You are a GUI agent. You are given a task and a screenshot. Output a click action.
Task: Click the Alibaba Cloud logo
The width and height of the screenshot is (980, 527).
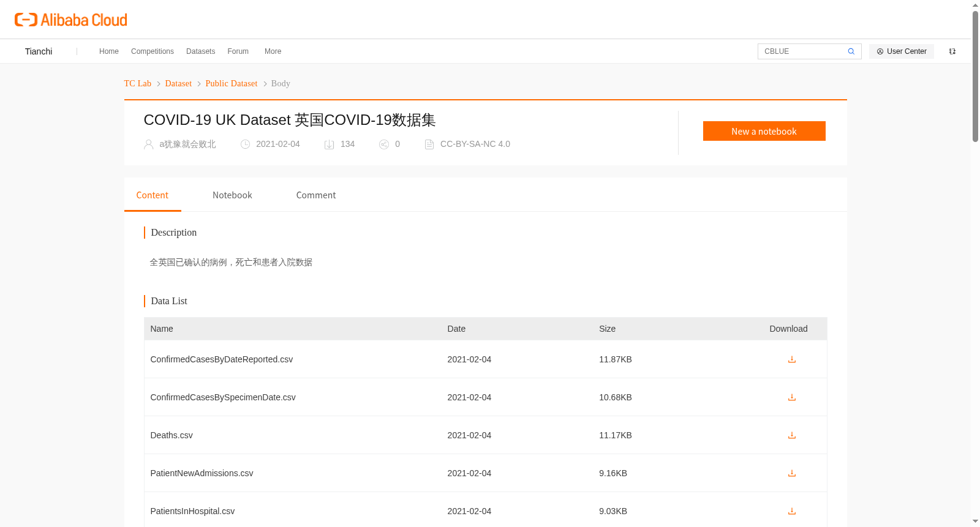(x=71, y=20)
